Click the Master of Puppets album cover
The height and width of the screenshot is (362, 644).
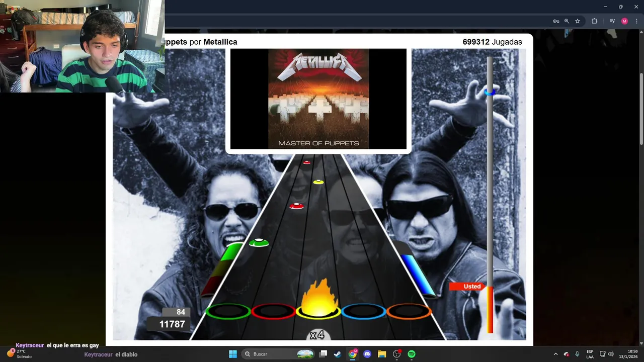click(x=318, y=99)
